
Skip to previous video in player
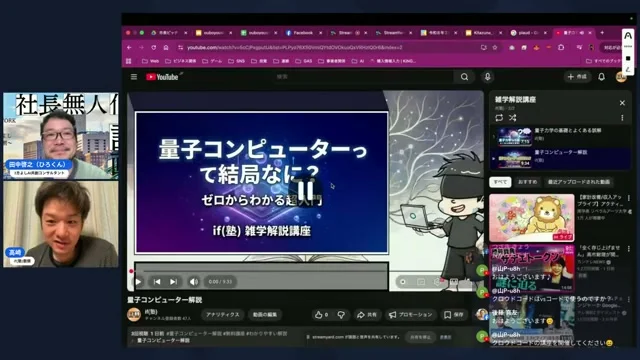[157, 282]
